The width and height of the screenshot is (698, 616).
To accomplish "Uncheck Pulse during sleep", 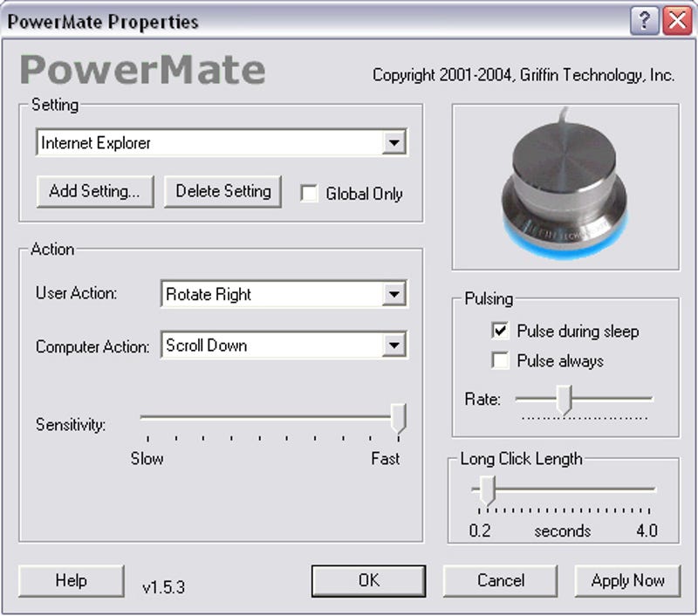I will pos(500,331).
